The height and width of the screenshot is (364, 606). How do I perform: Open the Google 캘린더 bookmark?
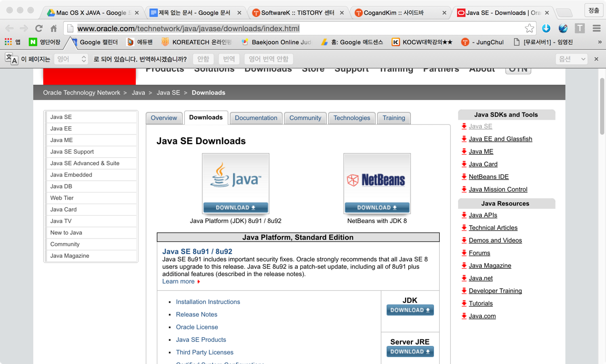(x=94, y=42)
